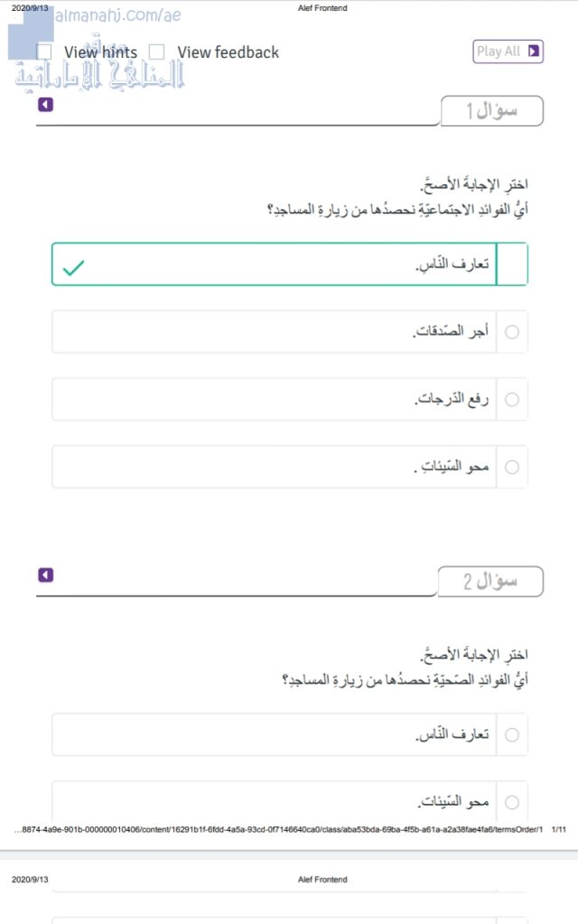Click the 1/11 page number indicator
Image resolution: width=578 pixels, height=924 pixels.
pos(557,829)
